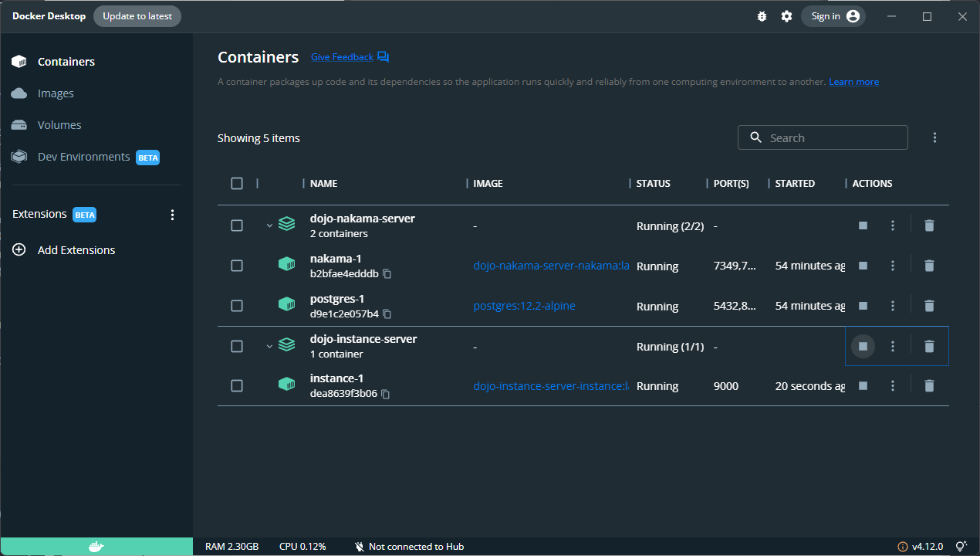Click the CPU 0.12% status entry

302,547
